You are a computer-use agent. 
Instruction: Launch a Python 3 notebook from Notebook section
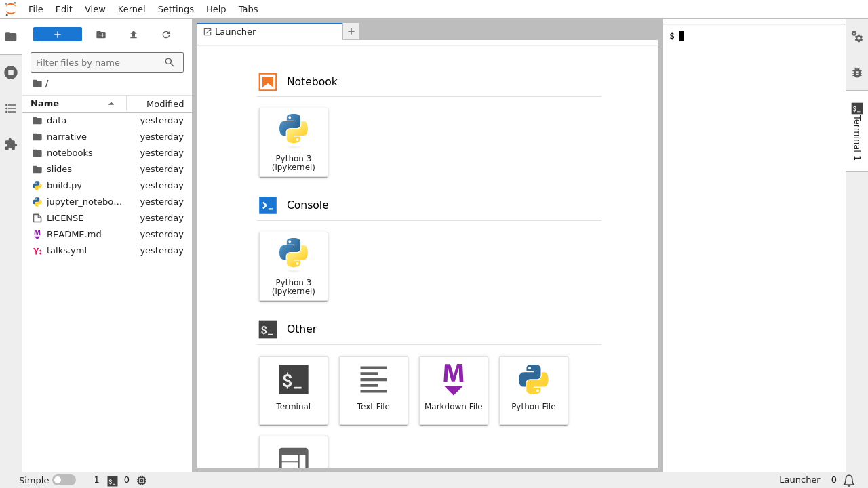tap(294, 142)
